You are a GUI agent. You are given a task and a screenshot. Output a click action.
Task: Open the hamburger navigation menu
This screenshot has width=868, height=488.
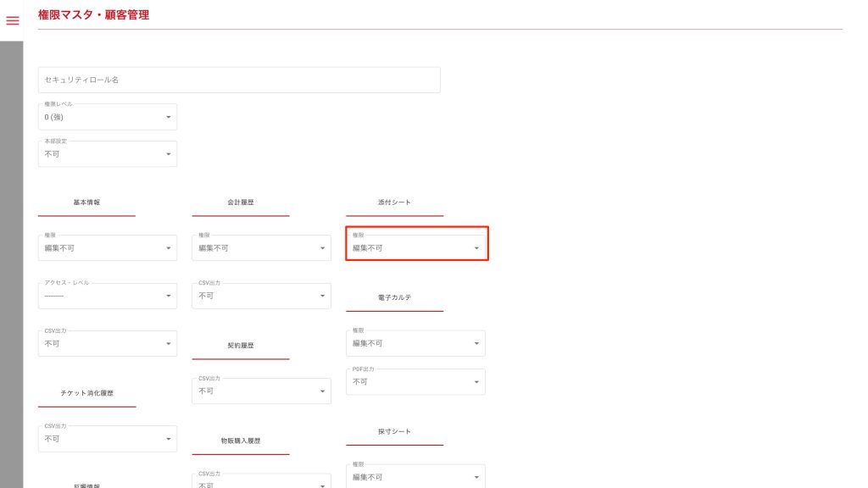click(12, 20)
